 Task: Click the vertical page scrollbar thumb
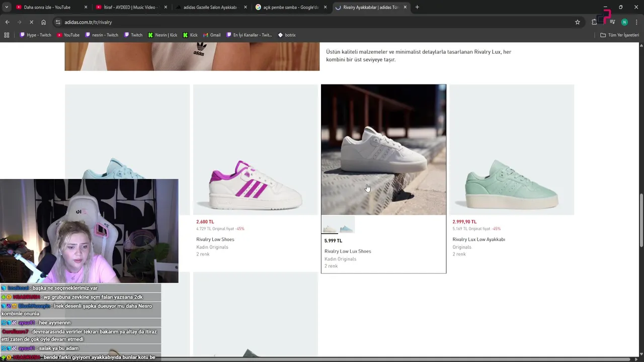(641, 220)
